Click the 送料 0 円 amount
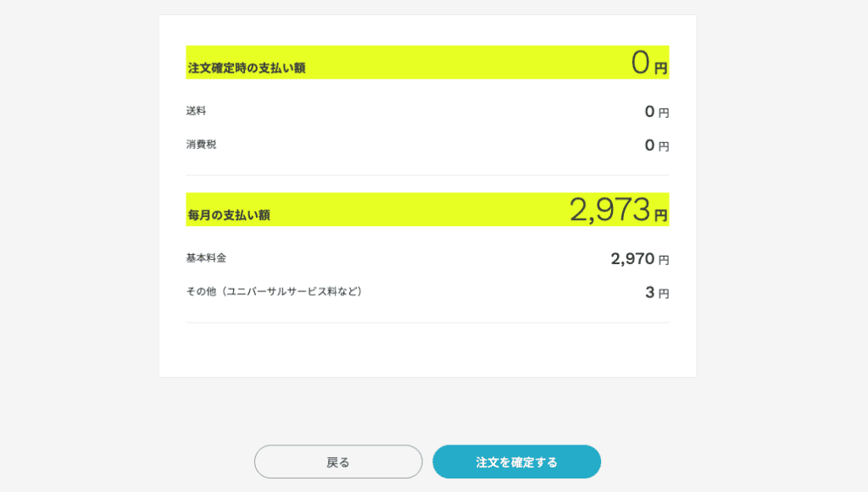 [657, 113]
